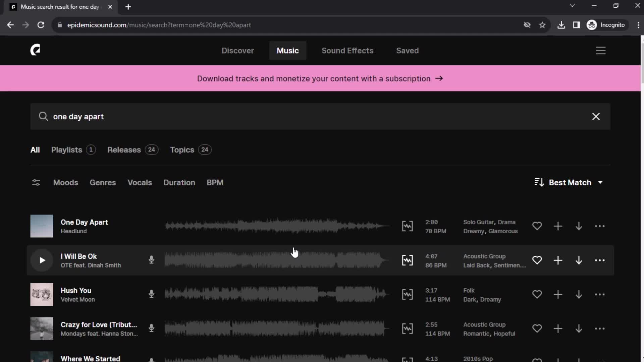This screenshot has height=362, width=644.
Task: Open the browser downloads icon
Action: [561, 25]
